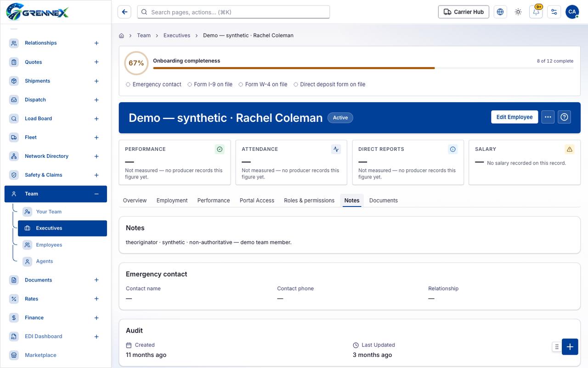Expand the Relationships sidebar section
Screen dimensions: 588x368
(x=96, y=43)
